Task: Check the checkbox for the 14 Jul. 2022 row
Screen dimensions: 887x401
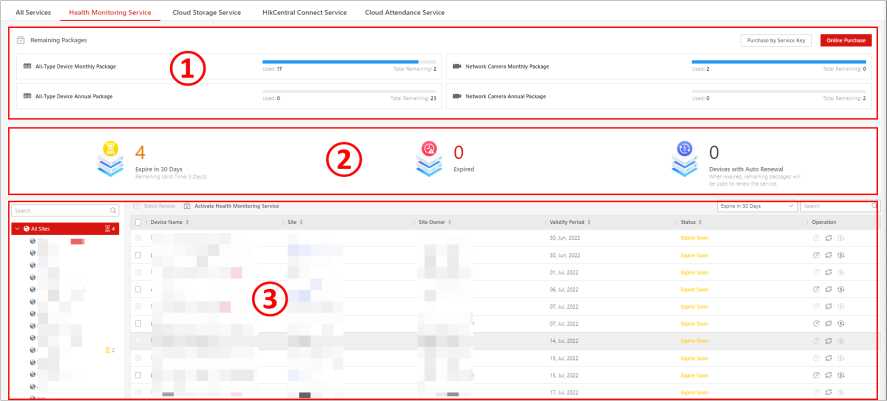Action: (x=138, y=341)
